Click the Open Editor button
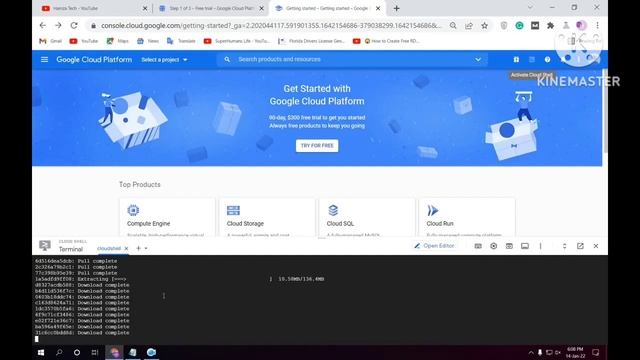The width and height of the screenshot is (640, 360). (434, 246)
